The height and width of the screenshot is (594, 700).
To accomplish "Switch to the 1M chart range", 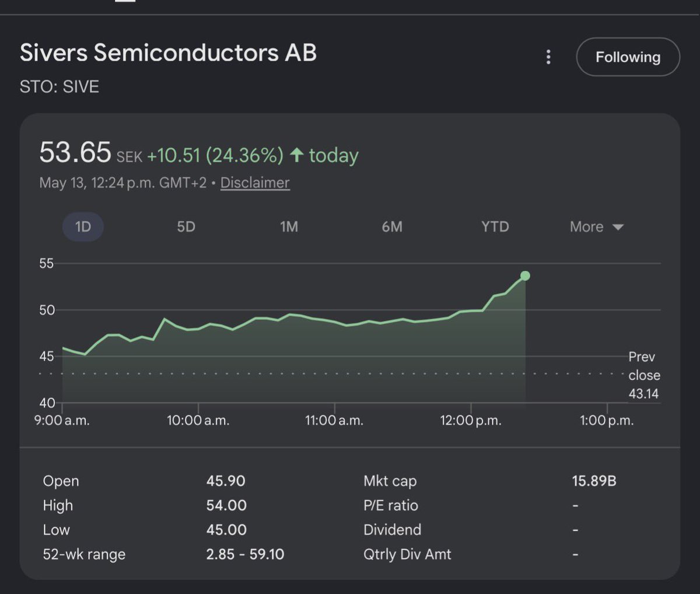I will pos(289,227).
